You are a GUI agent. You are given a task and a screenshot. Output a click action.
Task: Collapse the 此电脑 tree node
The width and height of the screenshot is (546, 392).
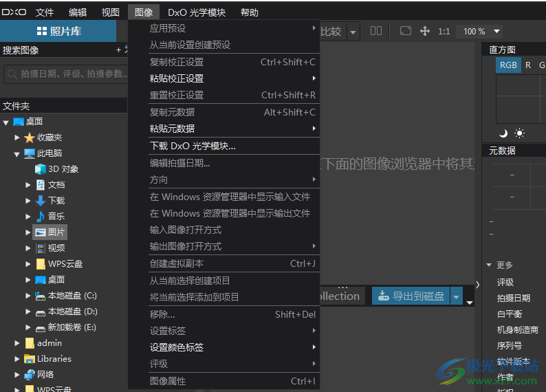[x=17, y=154]
